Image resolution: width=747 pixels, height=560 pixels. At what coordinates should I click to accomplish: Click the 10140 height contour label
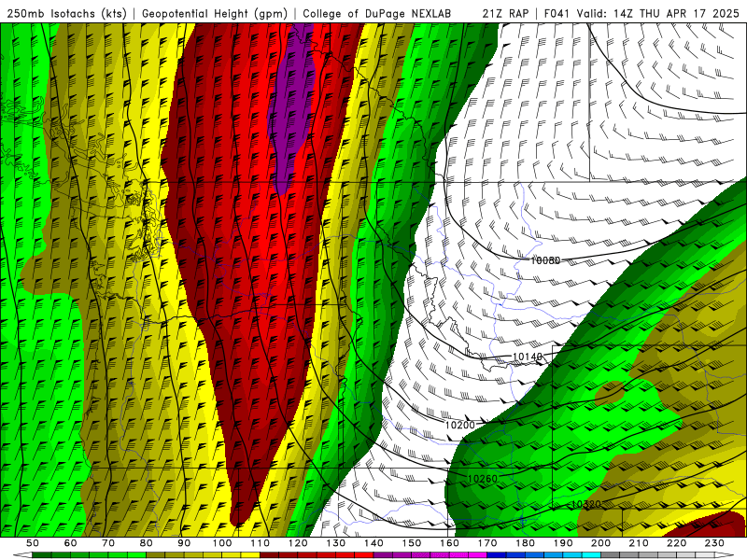(528, 357)
